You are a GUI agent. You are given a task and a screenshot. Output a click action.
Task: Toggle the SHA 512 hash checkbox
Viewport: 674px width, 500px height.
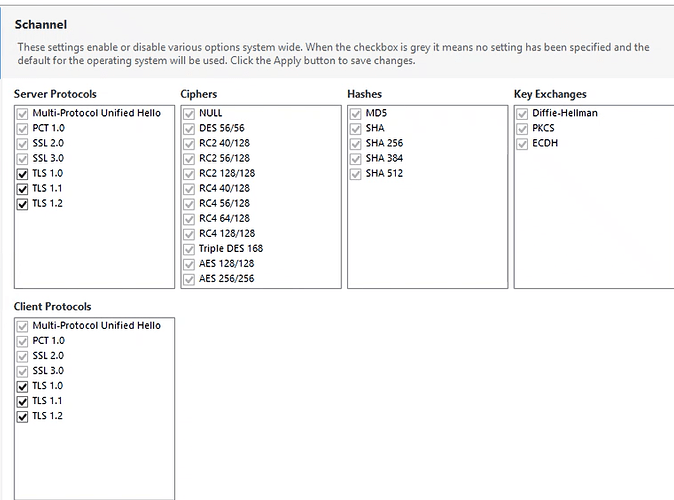coord(356,174)
